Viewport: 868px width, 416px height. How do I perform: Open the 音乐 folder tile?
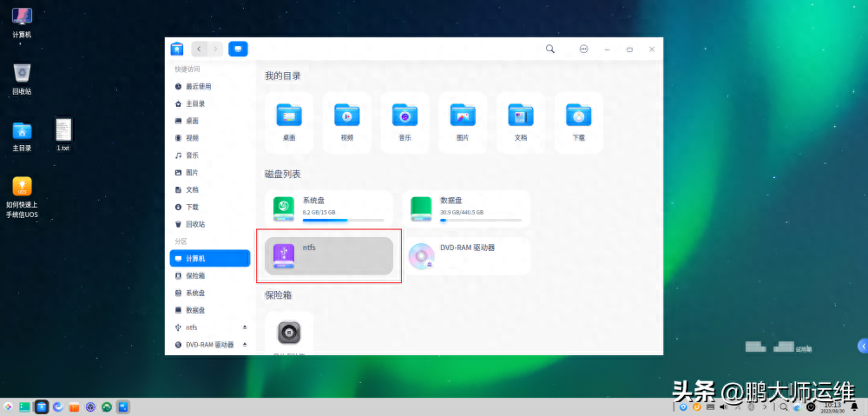pyautogui.click(x=404, y=122)
